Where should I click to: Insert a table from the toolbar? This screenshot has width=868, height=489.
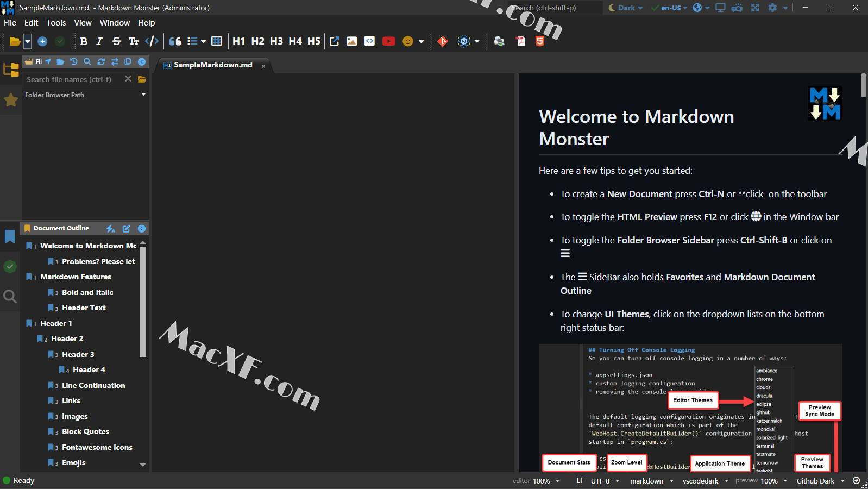217,41
